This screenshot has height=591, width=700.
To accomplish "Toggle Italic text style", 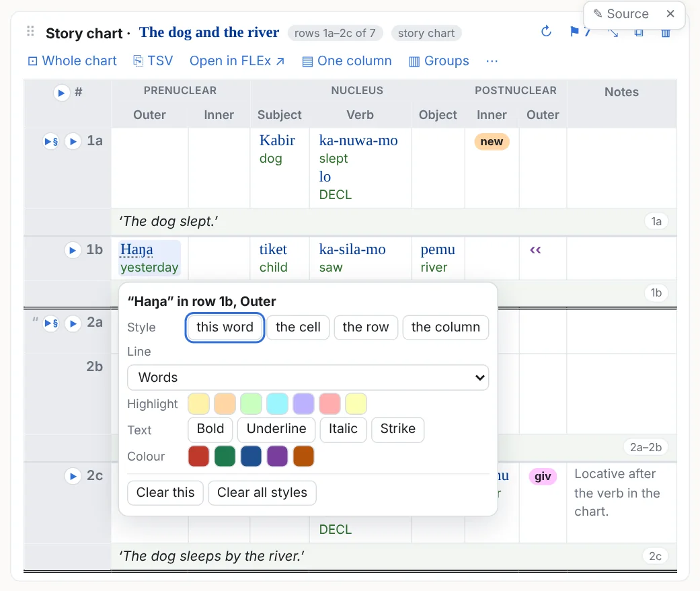I will [344, 429].
